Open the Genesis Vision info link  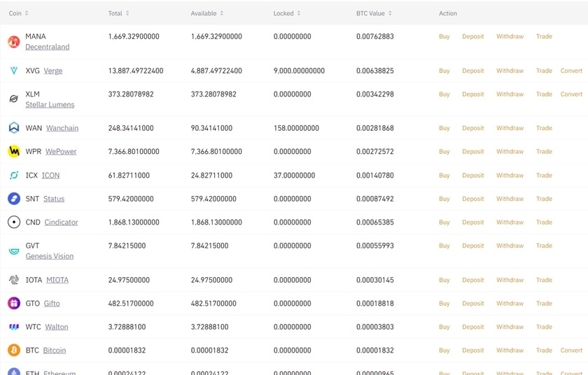click(50, 256)
